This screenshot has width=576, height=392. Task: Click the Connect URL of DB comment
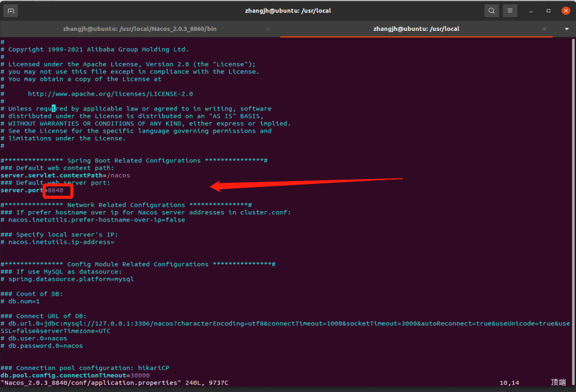point(44,316)
